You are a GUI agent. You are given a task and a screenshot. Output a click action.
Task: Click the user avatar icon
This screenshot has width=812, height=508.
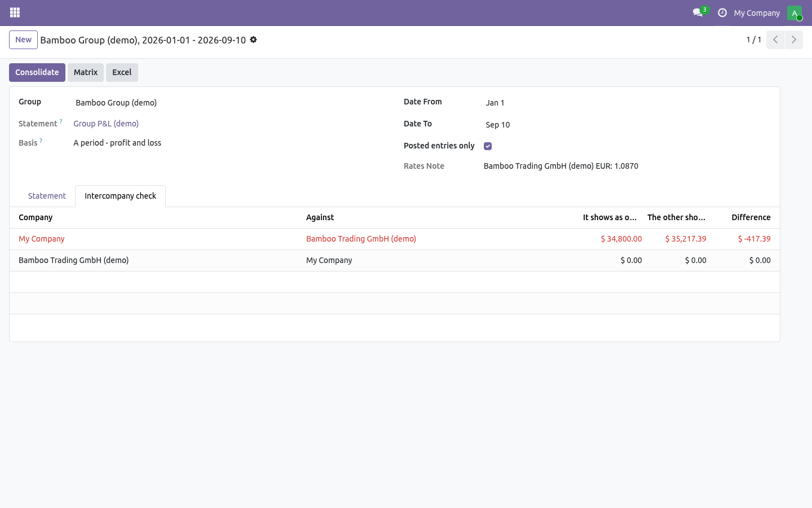795,12
